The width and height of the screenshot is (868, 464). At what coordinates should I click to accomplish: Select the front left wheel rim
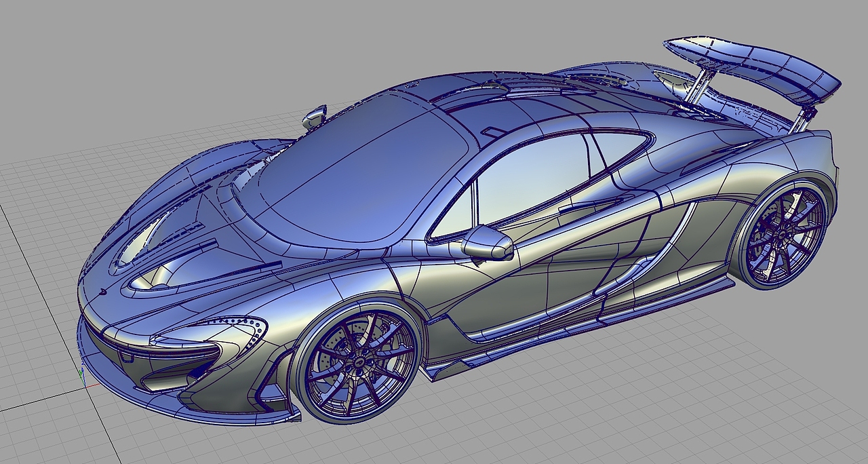(x=359, y=363)
